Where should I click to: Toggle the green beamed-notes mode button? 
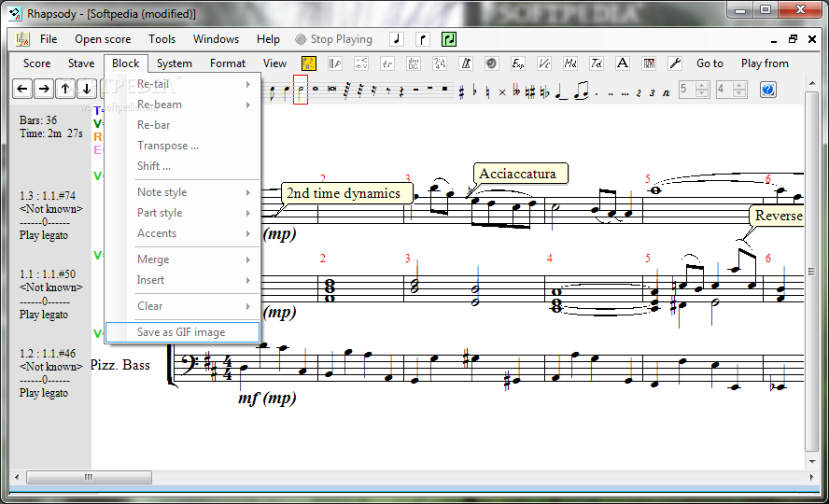(449, 39)
